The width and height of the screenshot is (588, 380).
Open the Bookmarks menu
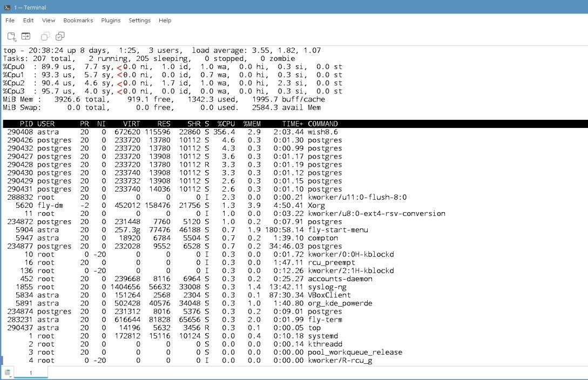click(78, 21)
